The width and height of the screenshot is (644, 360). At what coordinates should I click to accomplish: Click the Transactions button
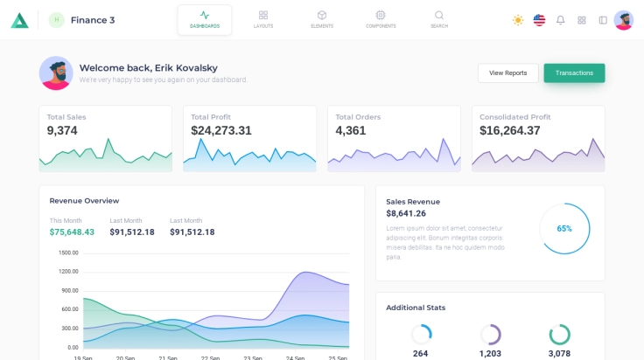pyautogui.click(x=574, y=73)
